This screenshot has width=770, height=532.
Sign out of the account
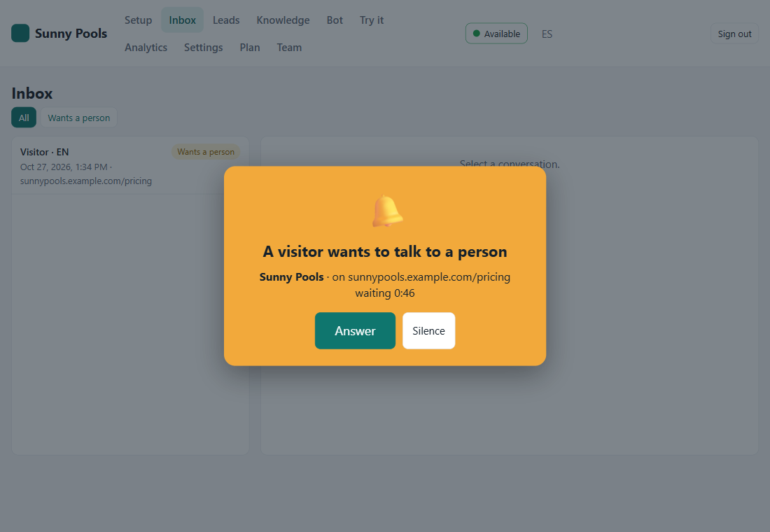(x=734, y=34)
